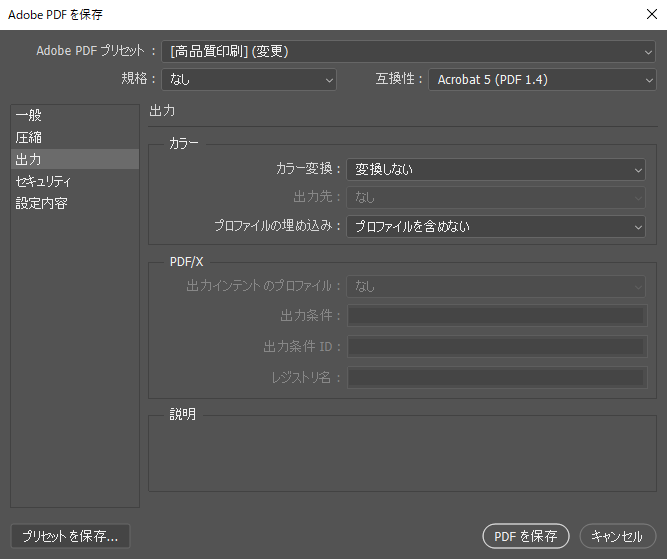
Task: Go to the セキュリティ settings page
Action: click(x=43, y=181)
